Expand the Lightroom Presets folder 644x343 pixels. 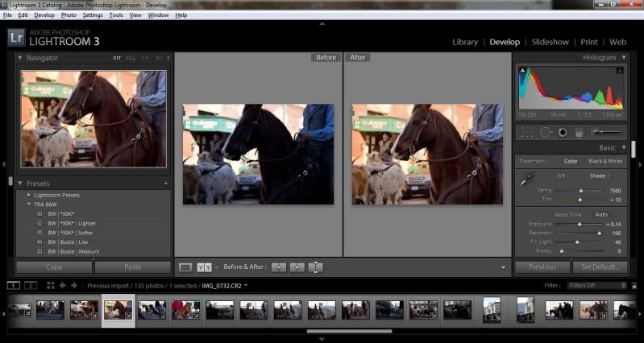click(30, 195)
